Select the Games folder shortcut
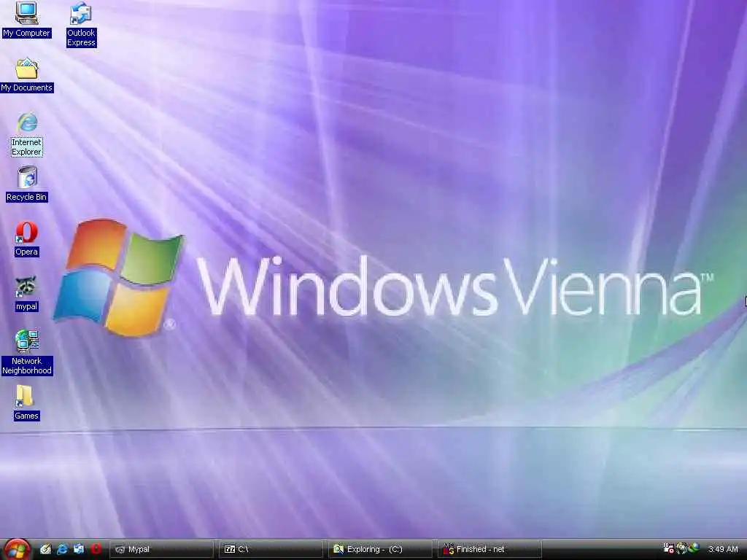 [x=27, y=402]
